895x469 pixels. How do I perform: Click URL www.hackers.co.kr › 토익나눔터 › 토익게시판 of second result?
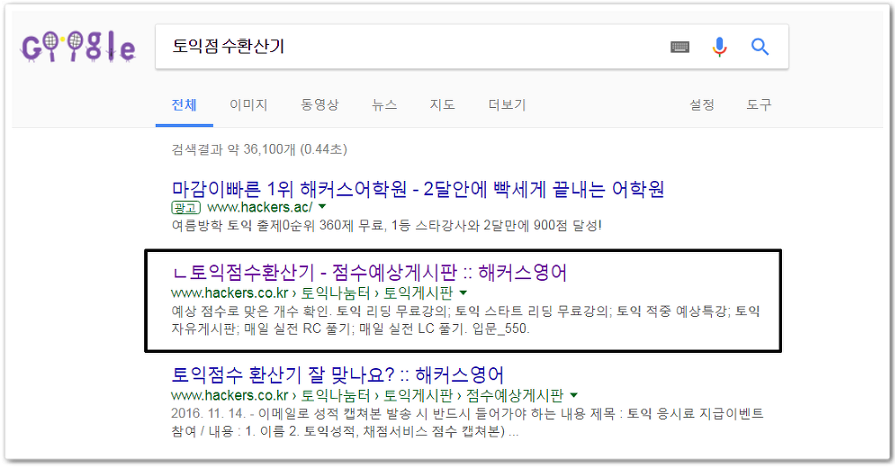click(312, 293)
